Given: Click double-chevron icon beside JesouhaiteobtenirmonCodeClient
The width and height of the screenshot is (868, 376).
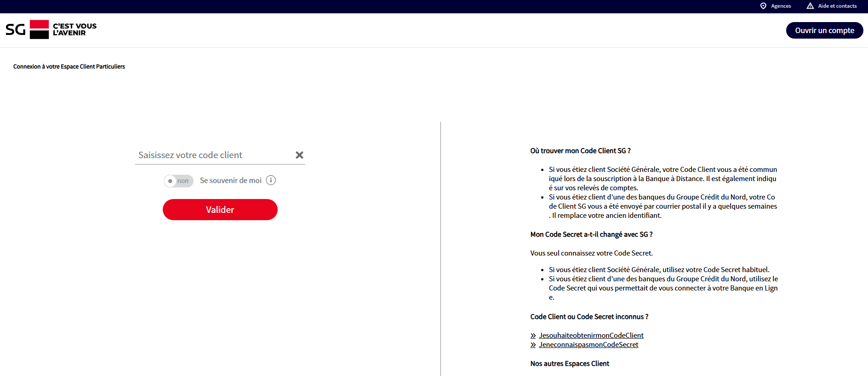Looking at the screenshot, I should point(533,336).
